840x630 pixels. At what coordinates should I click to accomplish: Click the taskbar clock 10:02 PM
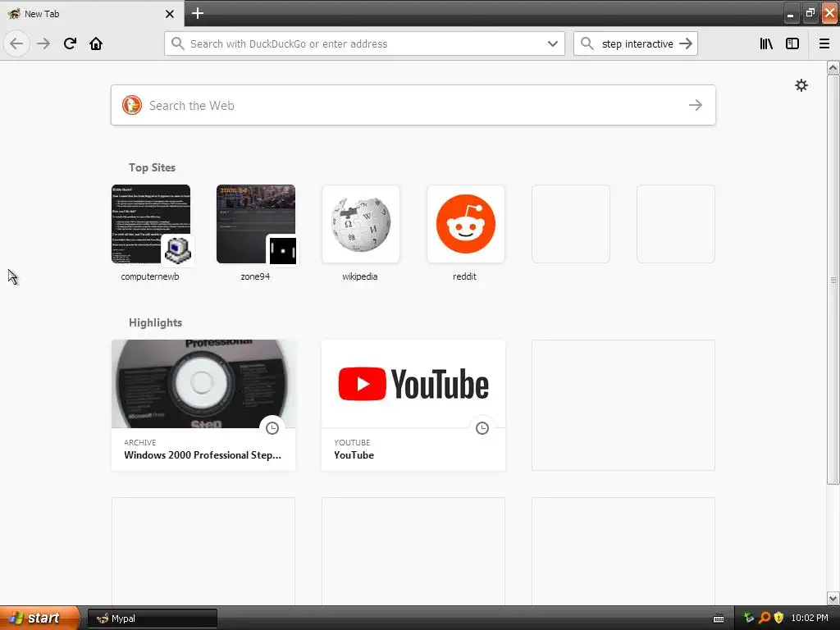tap(810, 618)
